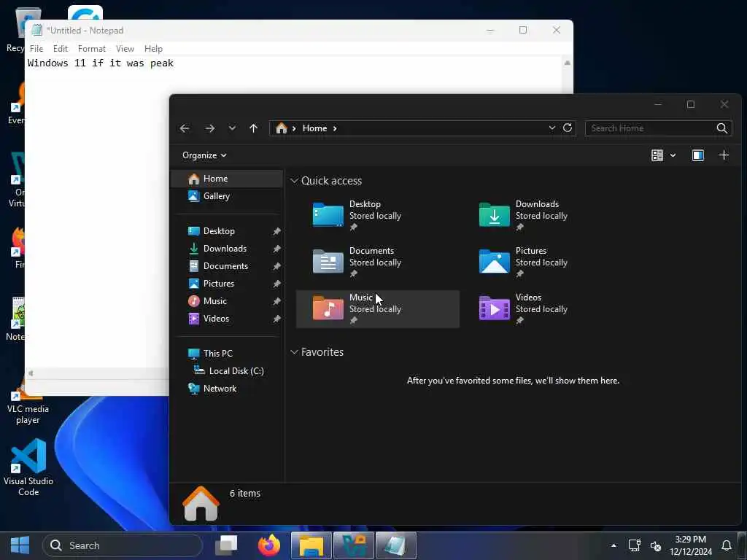Expand address bar history dropdown
Viewport: 747px width, 560px height.
551,128
